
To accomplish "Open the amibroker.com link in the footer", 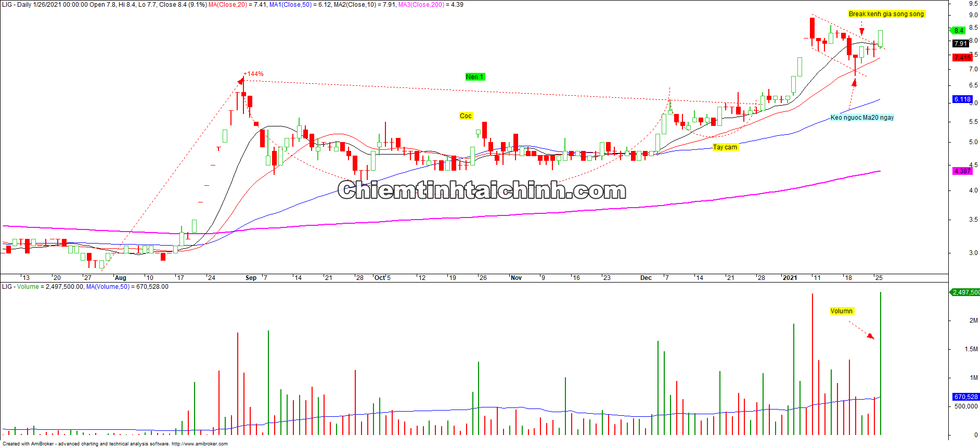I will (199, 444).
